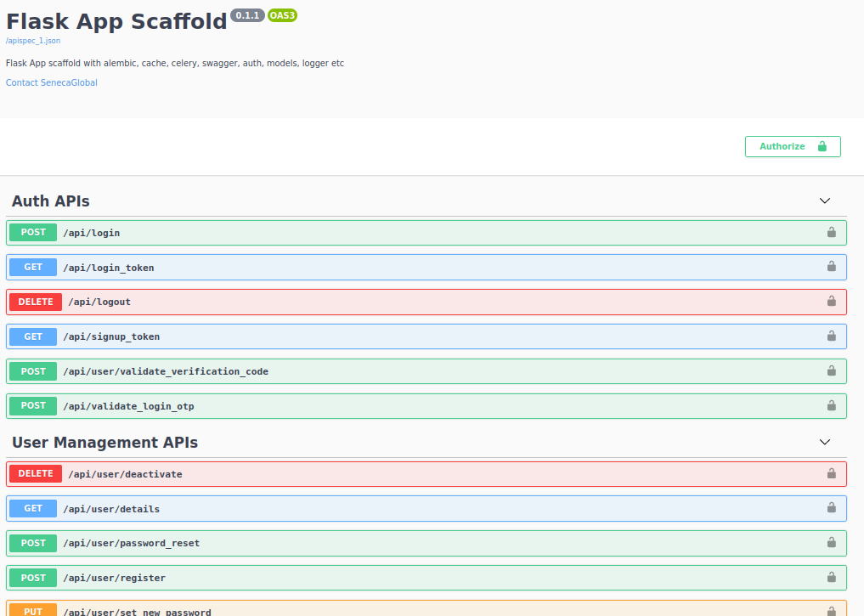
Task: Open the /apispec_1.json link
Action: click(x=33, y=41)
